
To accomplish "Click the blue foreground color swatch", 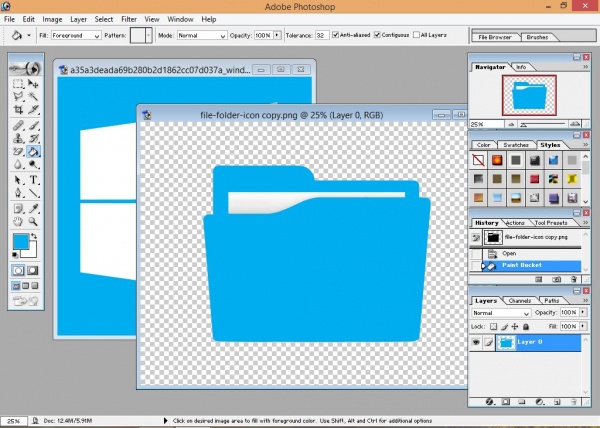I will (21, 243).
